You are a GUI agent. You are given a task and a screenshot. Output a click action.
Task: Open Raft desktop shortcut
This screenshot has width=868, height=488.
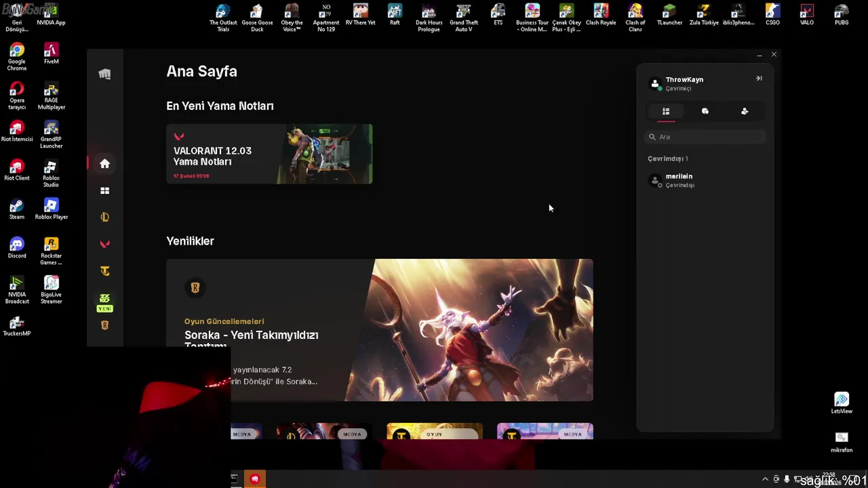[395, 15]
